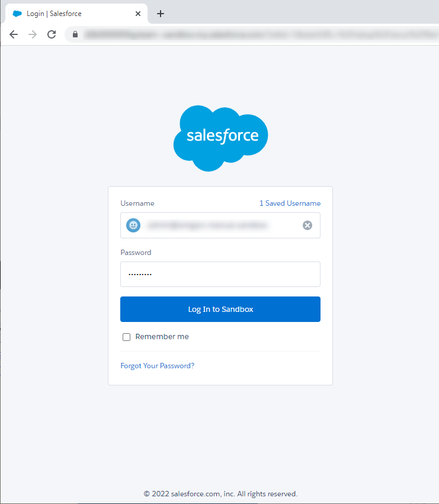Focus the Password input field
The height and width of the screenshot is (504, 439).
[x=220, y=274]
